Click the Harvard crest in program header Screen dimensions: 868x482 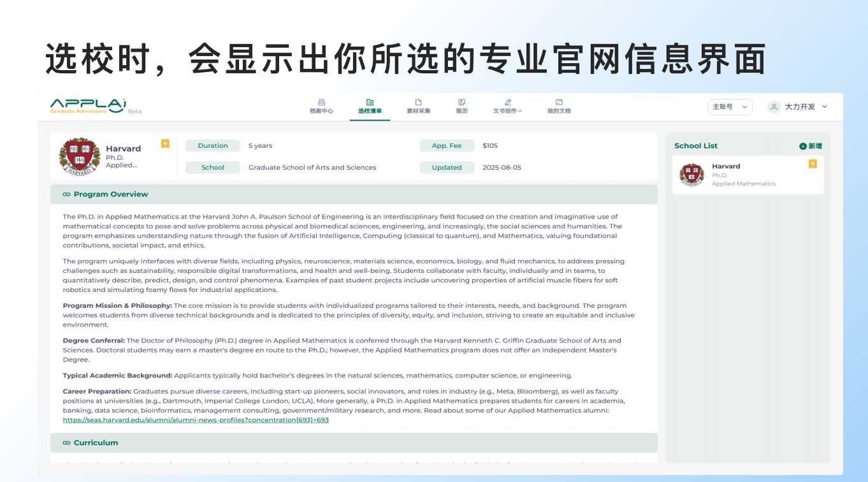coord(79,157)
